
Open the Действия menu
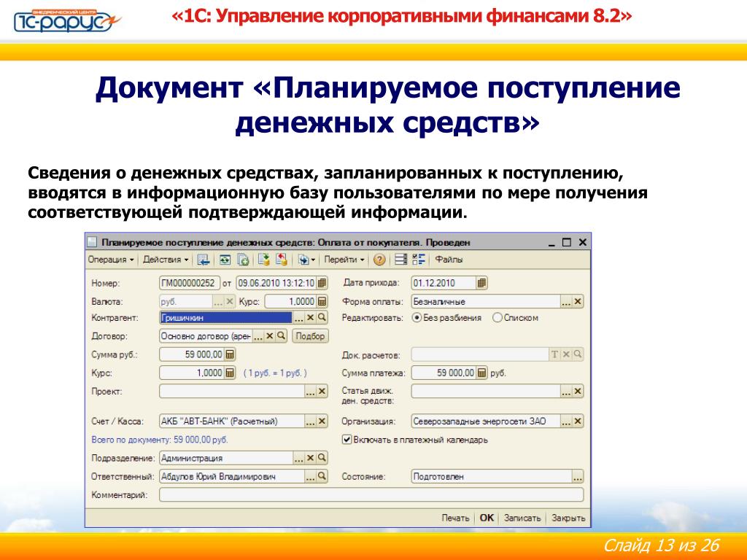(x=166, y=260)
